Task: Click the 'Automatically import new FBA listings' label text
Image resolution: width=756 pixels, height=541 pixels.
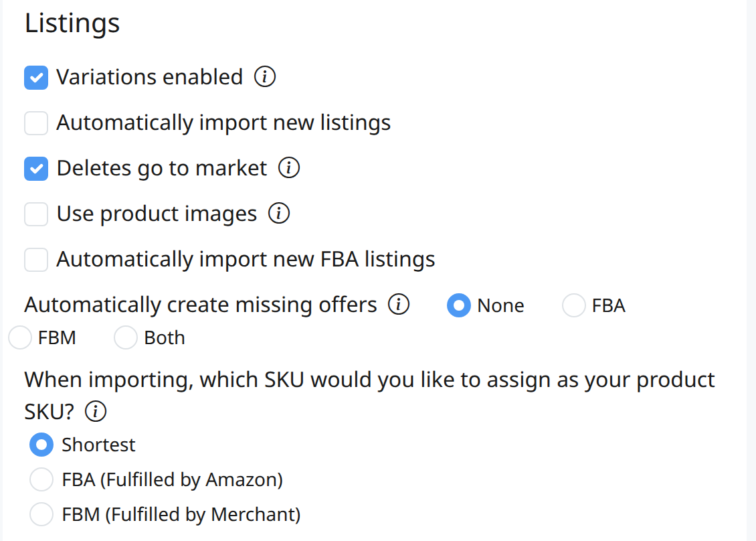Action: [x=246, y=259]
